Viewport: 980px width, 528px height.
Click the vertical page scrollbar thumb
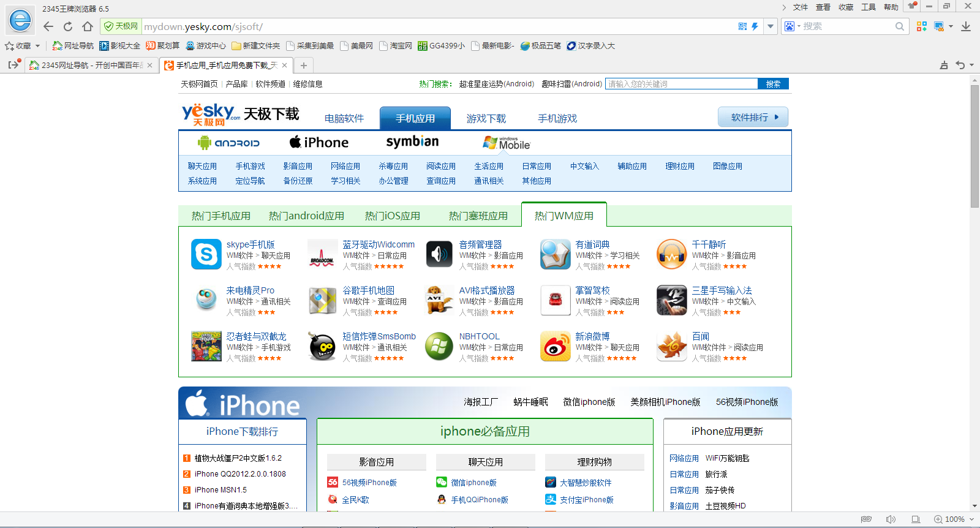[x=974, y=146]
